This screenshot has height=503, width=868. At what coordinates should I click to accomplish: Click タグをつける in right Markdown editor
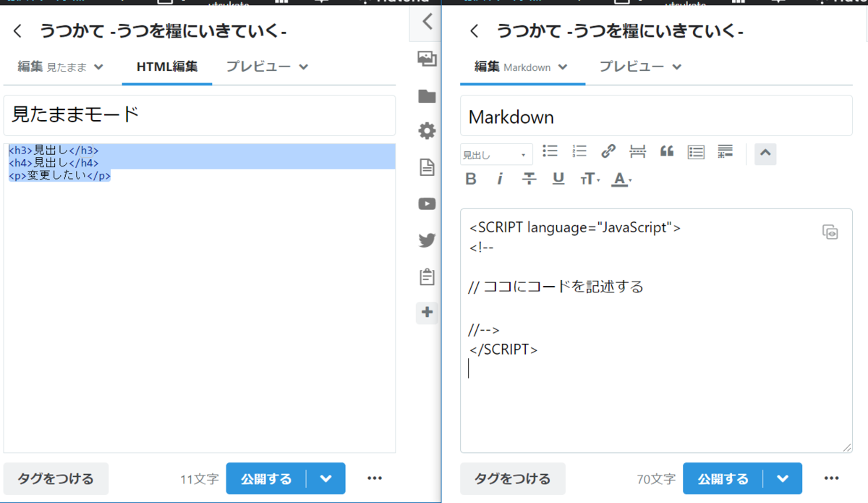(513, 479)
